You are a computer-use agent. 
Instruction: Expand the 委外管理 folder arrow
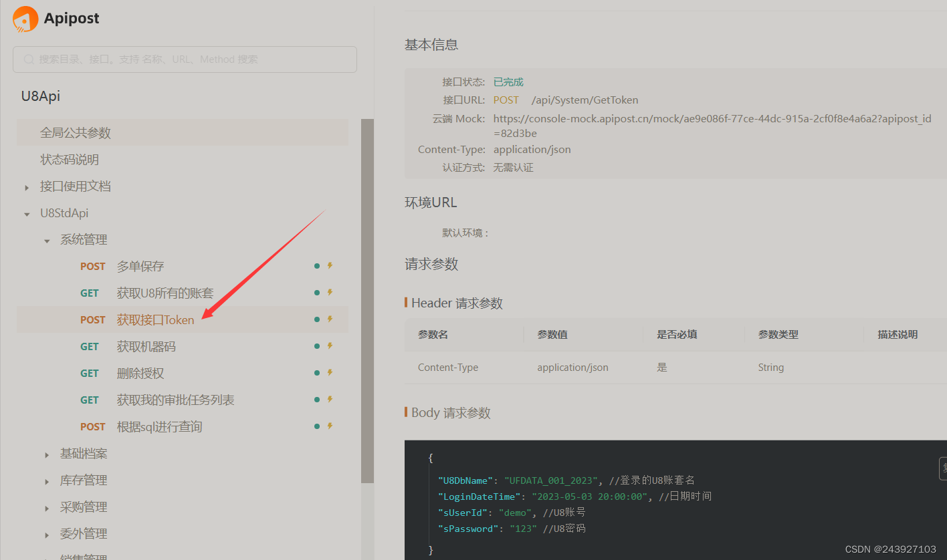47,535
